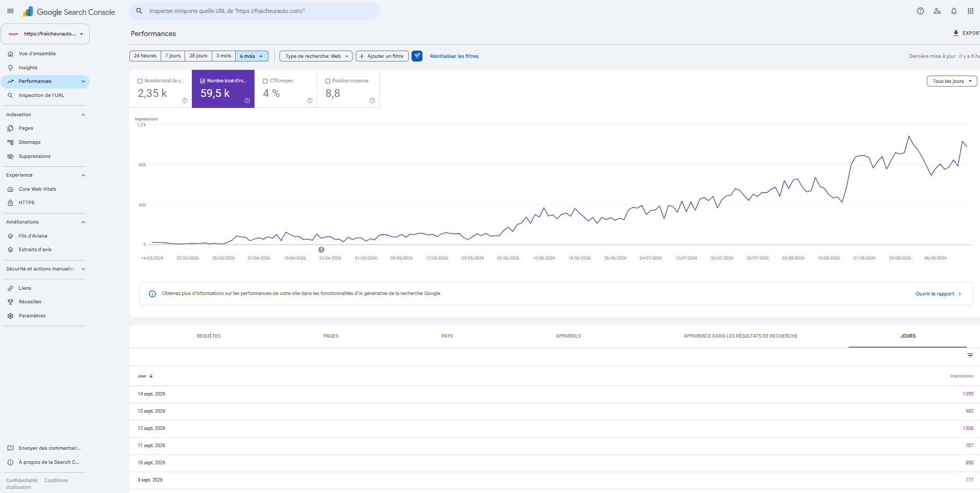Open Pages indexation report
The image size is (980, 493).
[45, 128]
